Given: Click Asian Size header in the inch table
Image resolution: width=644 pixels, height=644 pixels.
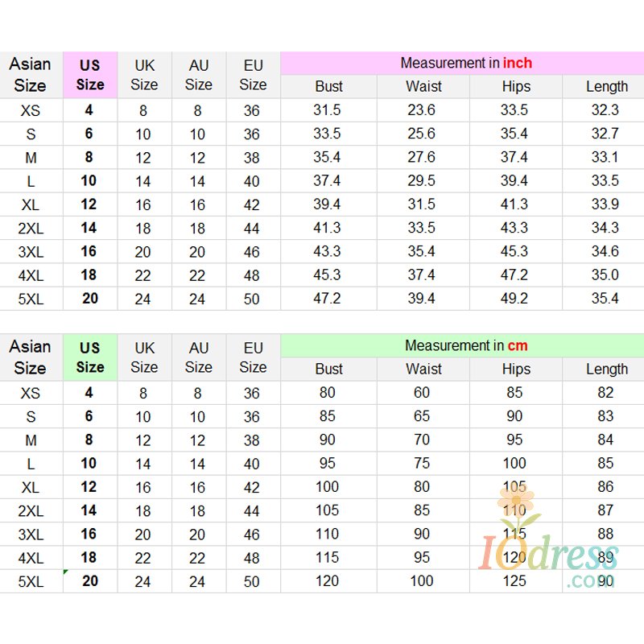Looking at the screenshot, I should tap(31, 75).
